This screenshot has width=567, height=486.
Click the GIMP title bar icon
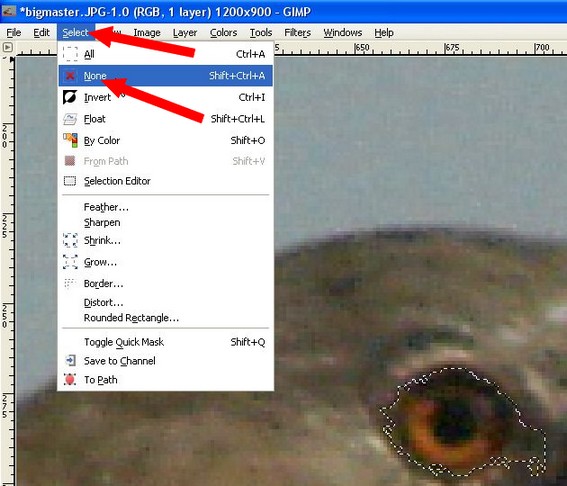[9, 12]
